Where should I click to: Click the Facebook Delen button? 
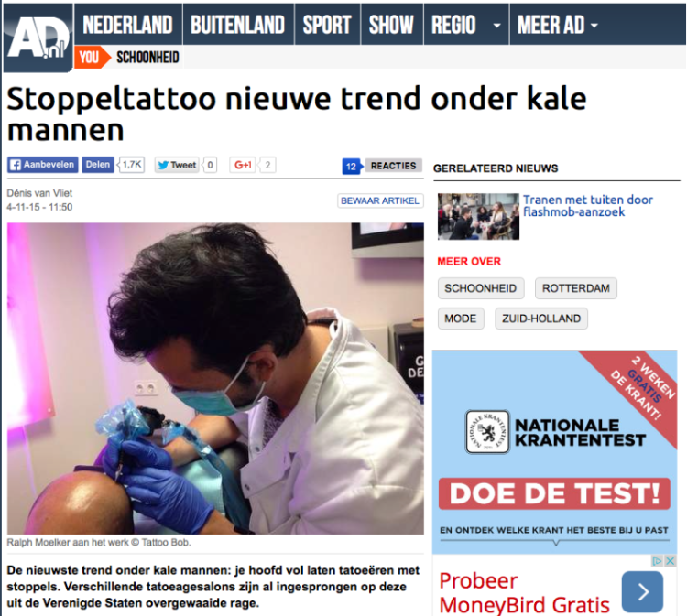[98, 165]
